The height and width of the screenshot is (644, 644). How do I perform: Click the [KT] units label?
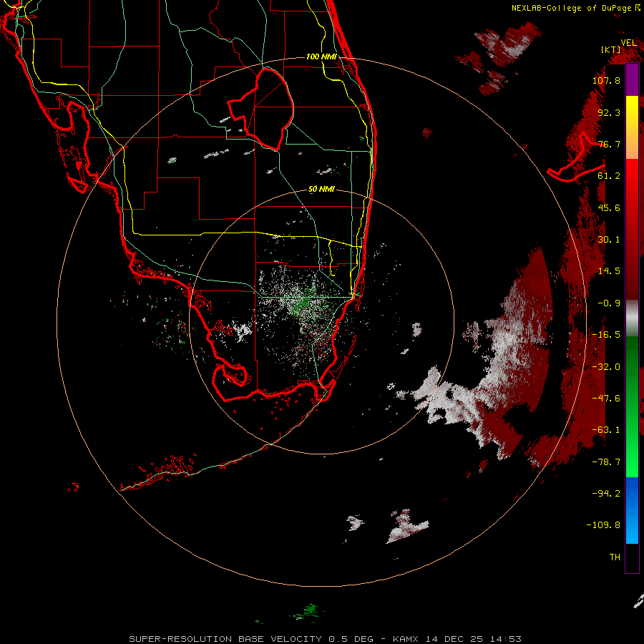point(611,49)
